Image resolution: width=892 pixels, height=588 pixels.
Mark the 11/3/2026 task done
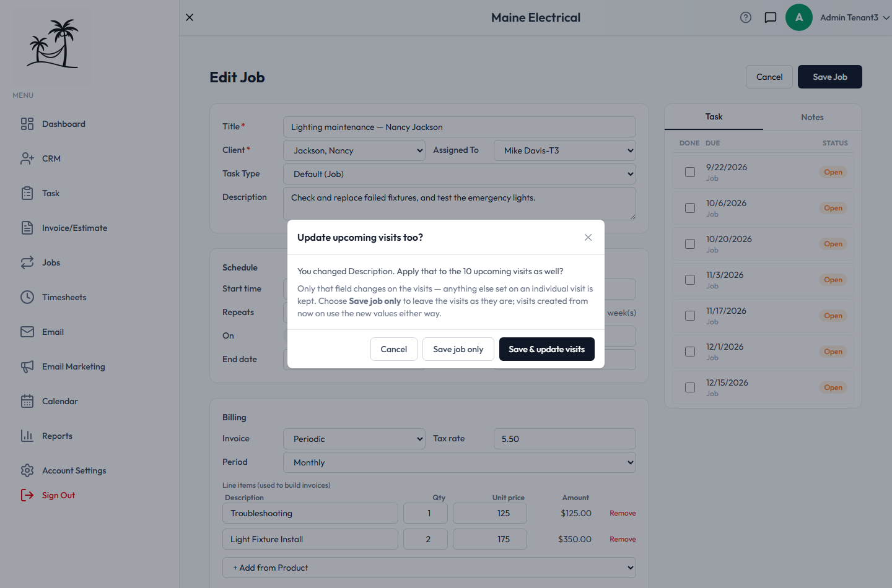(x=690, y=280)
